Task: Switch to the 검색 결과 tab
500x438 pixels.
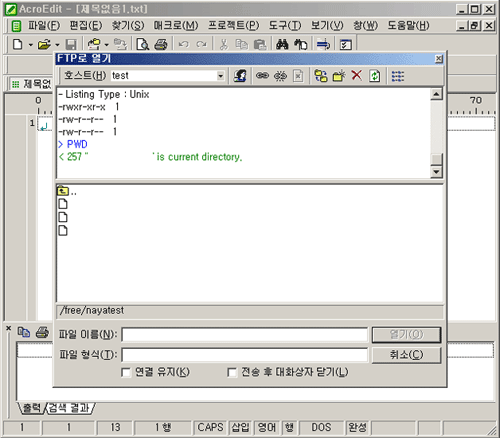Action: [69, 408]
